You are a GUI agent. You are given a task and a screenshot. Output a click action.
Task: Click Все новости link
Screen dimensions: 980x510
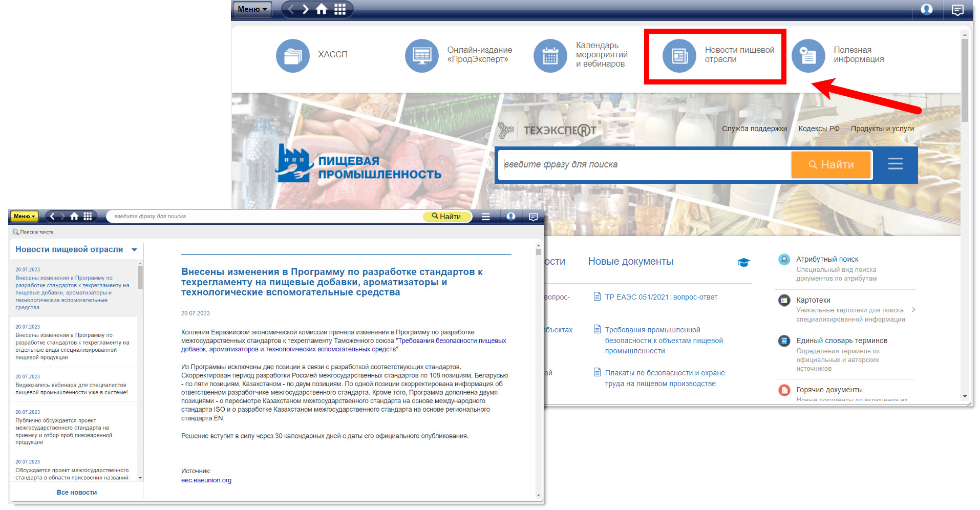point(77,493)
